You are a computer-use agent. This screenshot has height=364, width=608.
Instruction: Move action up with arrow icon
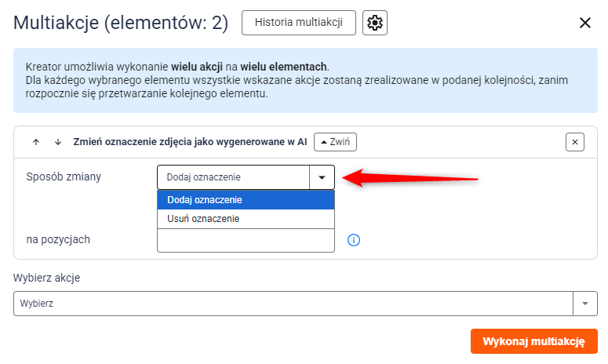click(x=36, y=142)
